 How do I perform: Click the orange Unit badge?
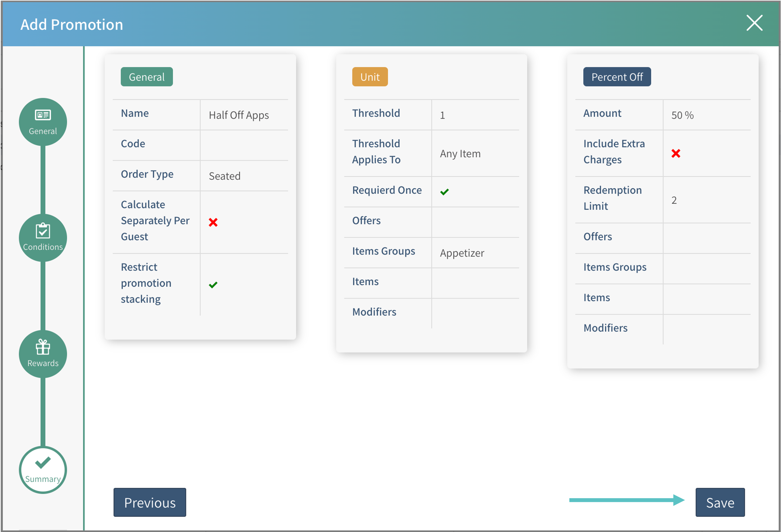[x=370, y=77]
